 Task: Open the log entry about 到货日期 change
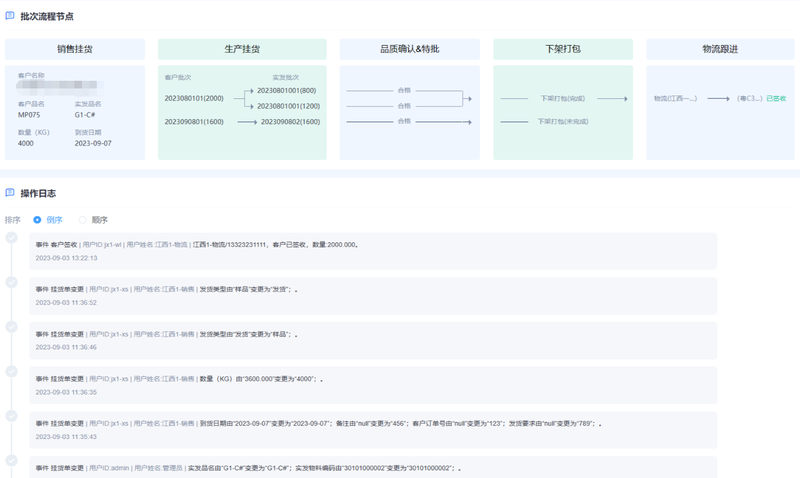tap(373, 430)
